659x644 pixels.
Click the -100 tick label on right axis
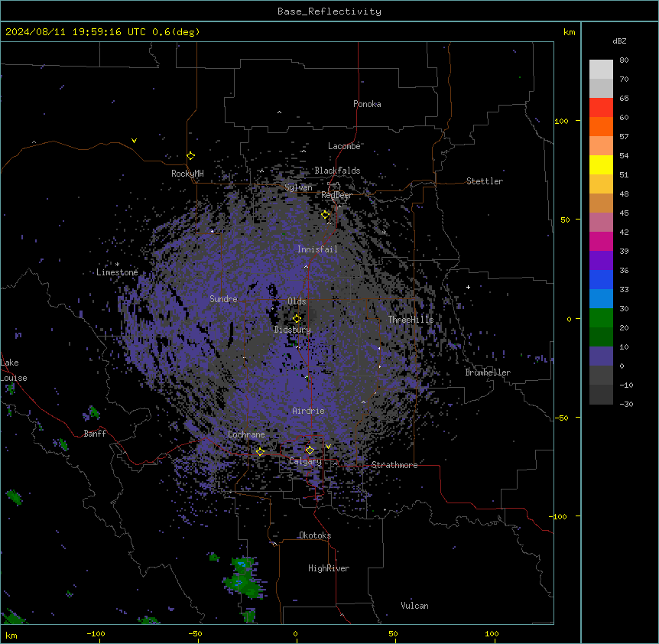pos(558,516)
